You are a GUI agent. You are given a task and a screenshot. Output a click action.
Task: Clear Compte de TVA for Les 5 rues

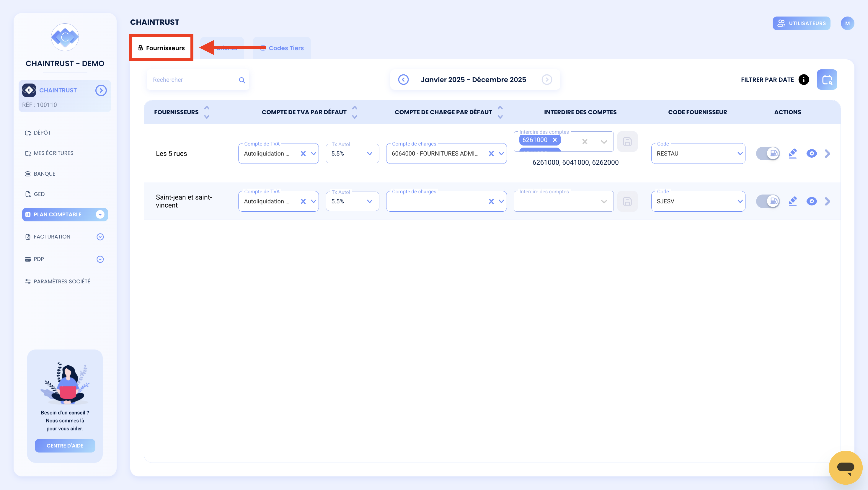coord(303,154)
